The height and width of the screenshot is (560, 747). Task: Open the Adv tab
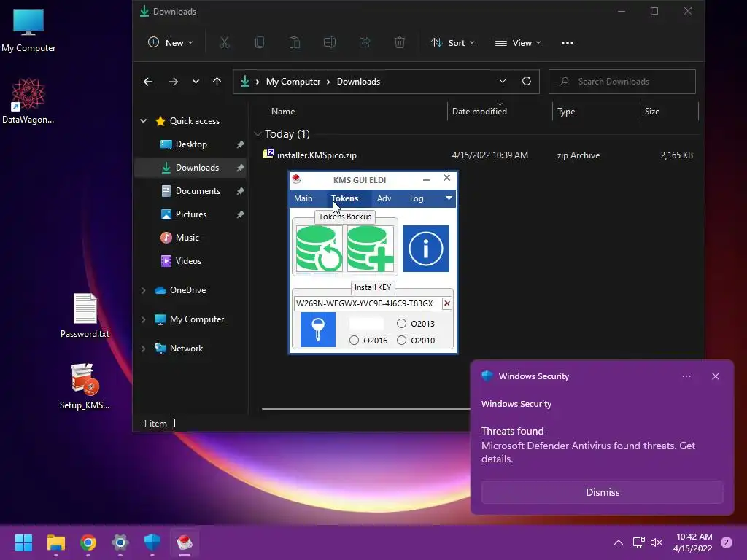[384, 198]
